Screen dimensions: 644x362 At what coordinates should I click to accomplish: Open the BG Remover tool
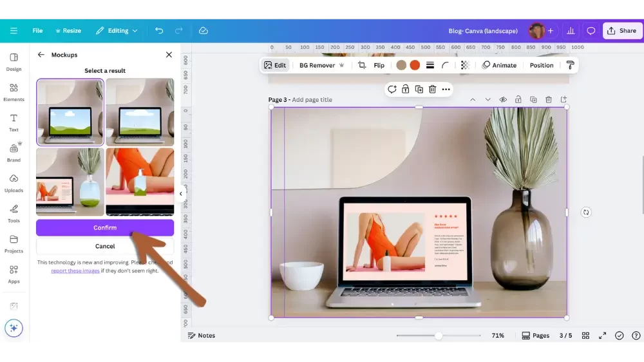pyautogui.click(x=321, y=65)
